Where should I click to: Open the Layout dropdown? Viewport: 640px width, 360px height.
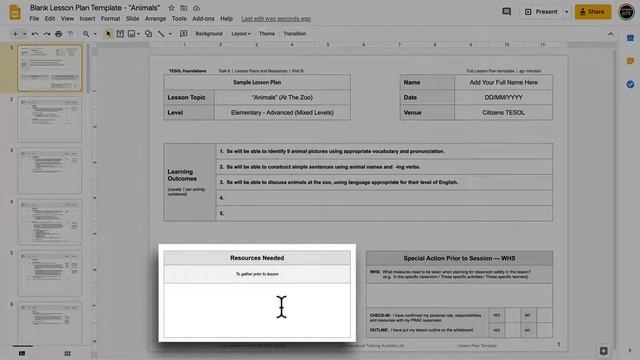(241, 34)
